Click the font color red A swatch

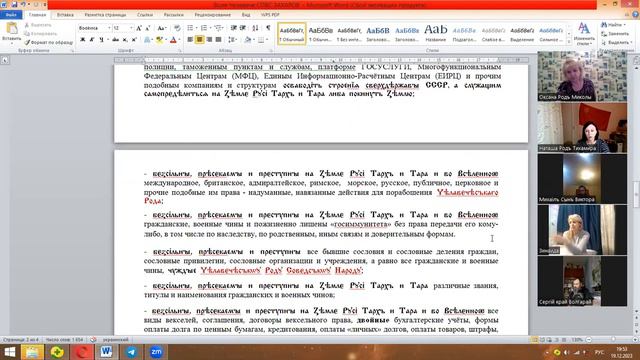pos(173,40)
